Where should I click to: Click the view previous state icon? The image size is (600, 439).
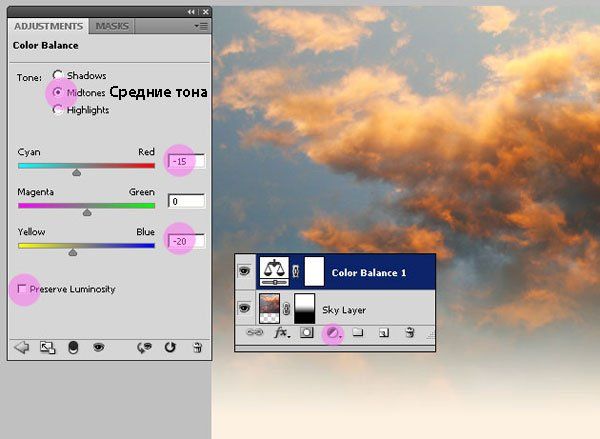click(x=144, y=348)
